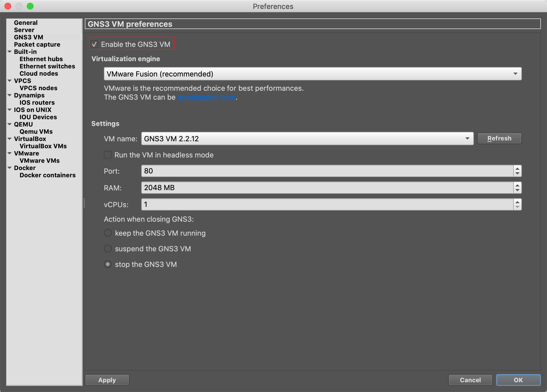Click into the Port number field
The height and width of the screenshot is (392, 547).
327,171
